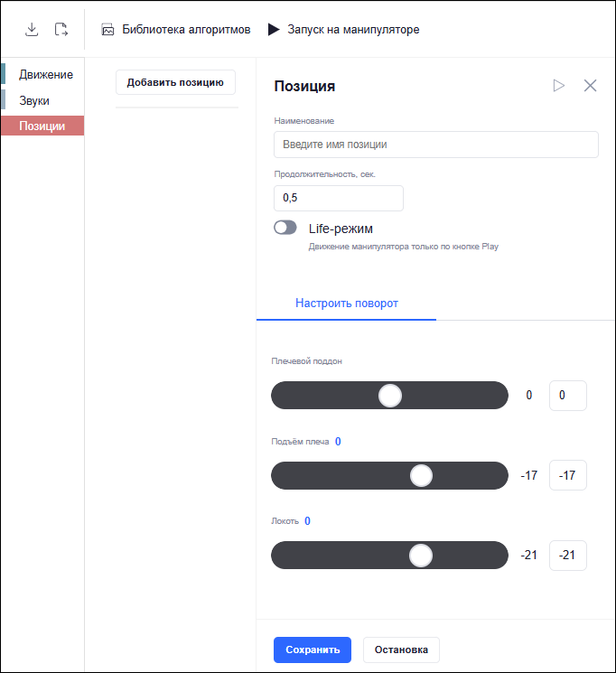This screenshot has height=673, width=616.
Task: Click the Плечевой поддон slider handle
Action: point(390,396)
